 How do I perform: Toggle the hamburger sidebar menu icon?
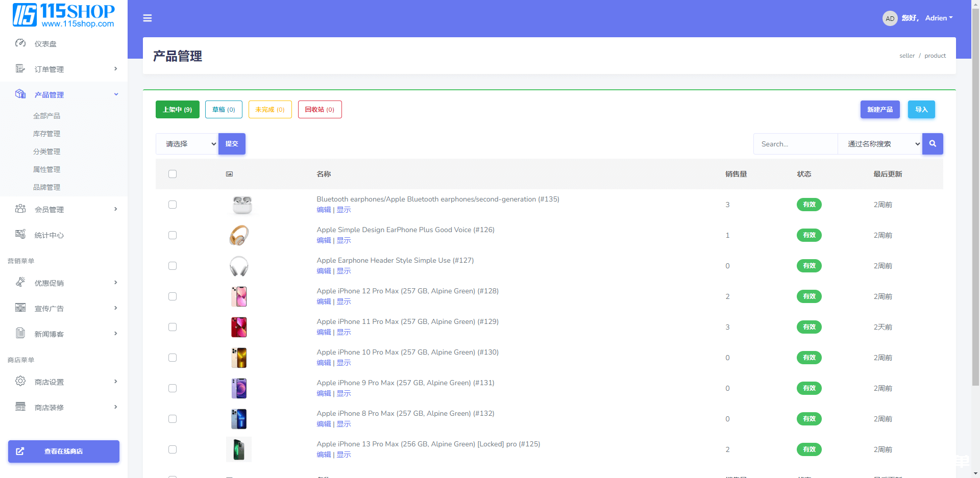click(x=148, y=18)
